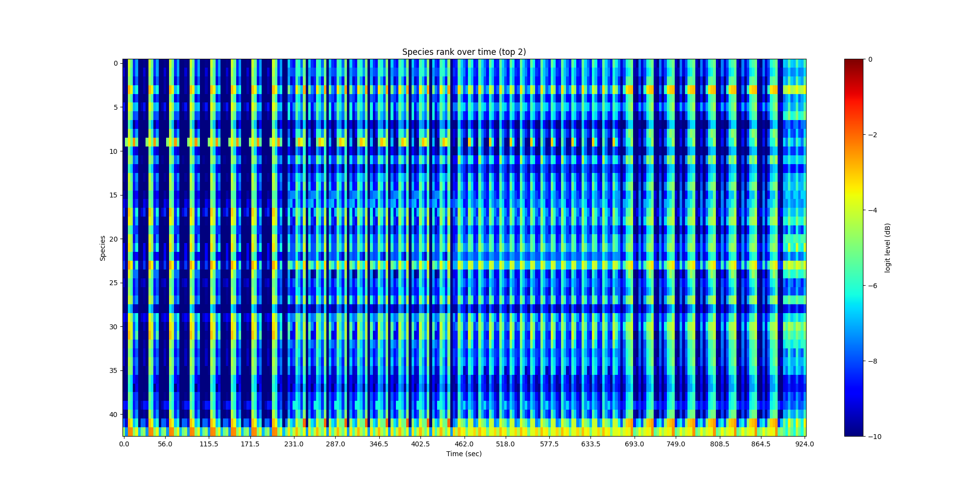Click the species axis tick labeled 20

113,239
